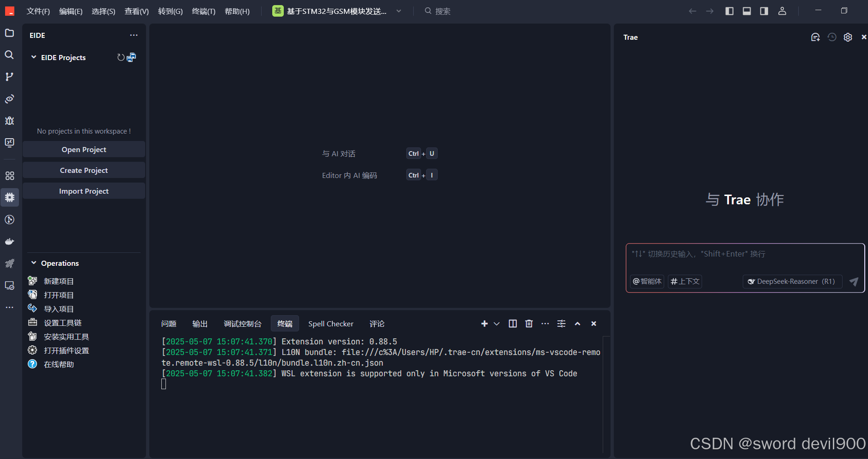Start a new chat in Trae panel
Screen dimensions: 868x459
pos(815,37)
